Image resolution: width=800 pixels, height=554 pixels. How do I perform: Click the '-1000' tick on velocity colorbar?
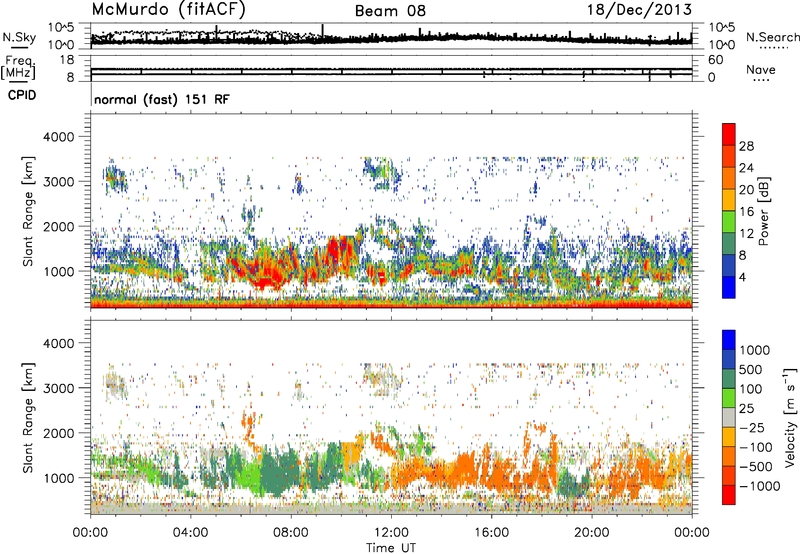(759, 486)
